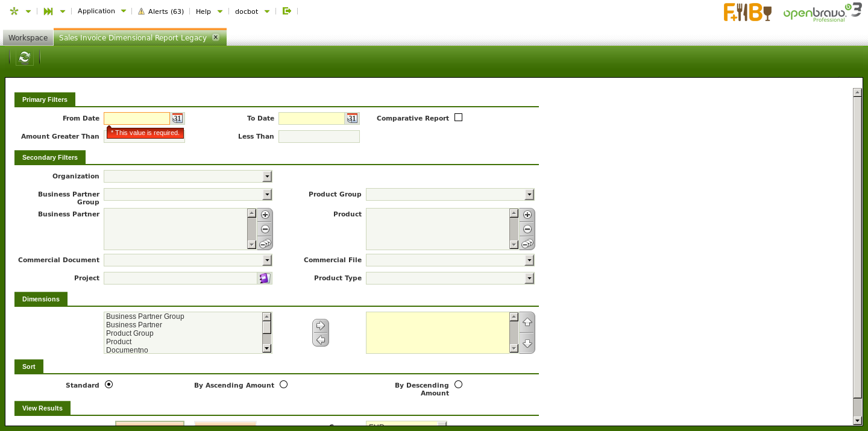
Task: Click the refresh icon in the toolbar
Action: (24, 57)
